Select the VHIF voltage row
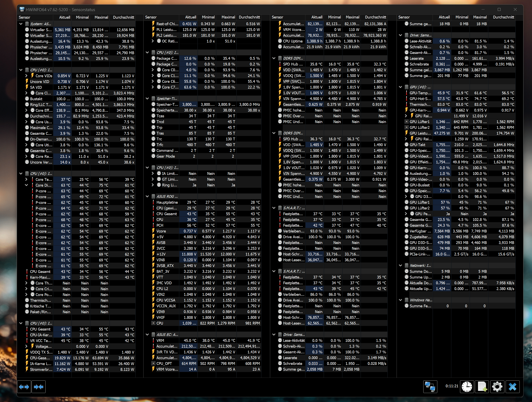 coord(203,317)
